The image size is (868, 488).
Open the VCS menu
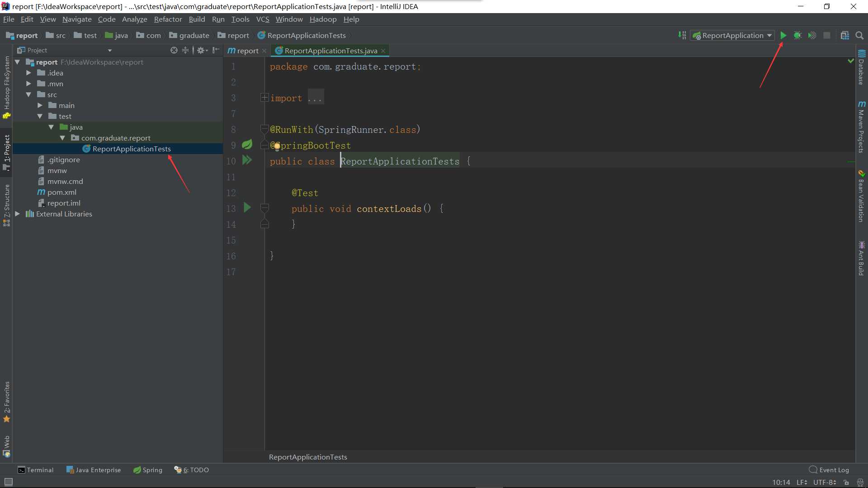click(x=263, y=19)
